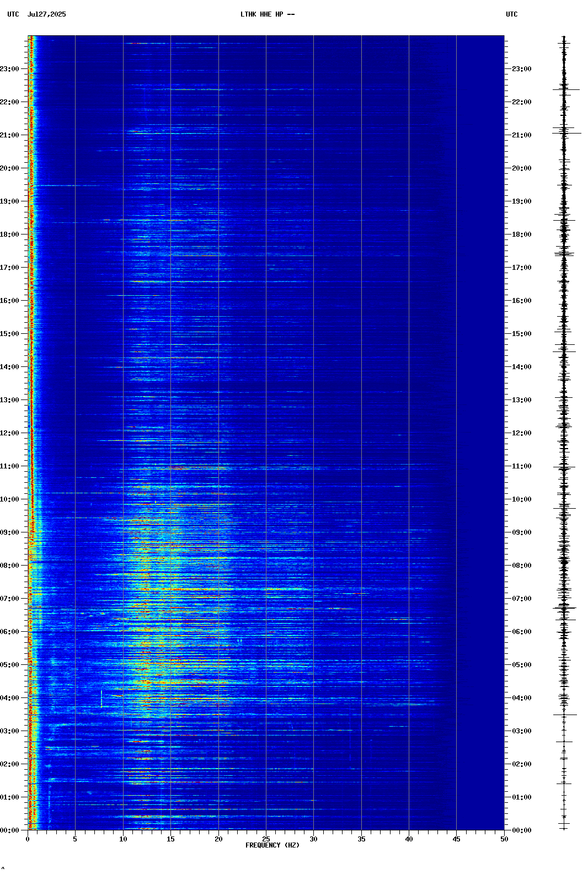Click the station title LTHK HHE HP --
Viewport: 588px width, 874px height.
(268, 14)
